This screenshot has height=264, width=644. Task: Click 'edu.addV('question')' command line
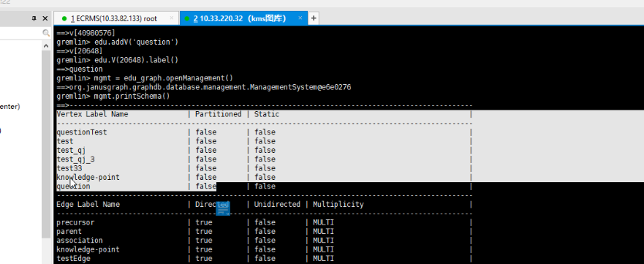pyautogui.click(x=117, y=42)
